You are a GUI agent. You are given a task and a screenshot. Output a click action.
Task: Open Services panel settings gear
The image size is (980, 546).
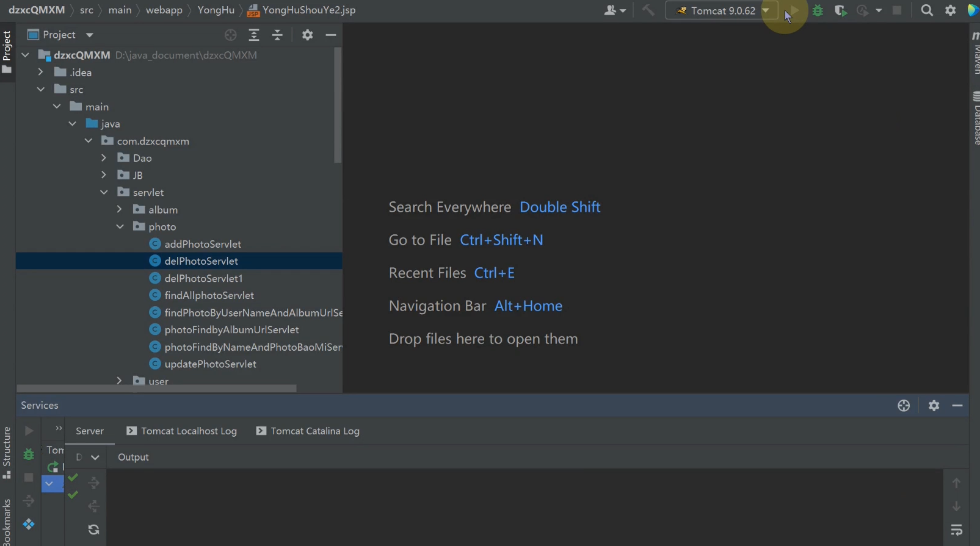934,405
